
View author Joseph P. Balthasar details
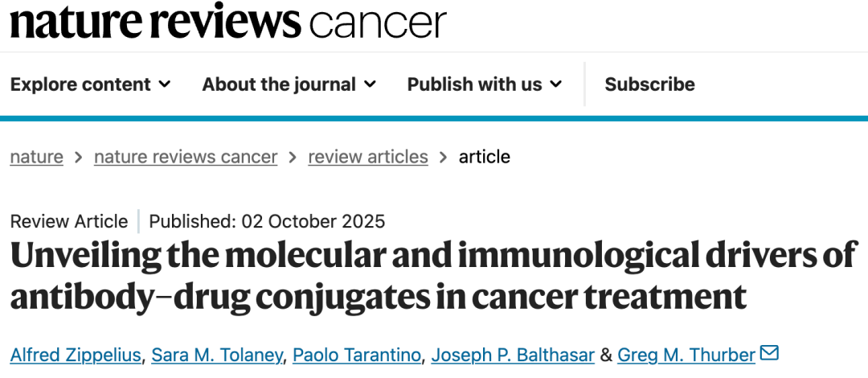[513, 355]
